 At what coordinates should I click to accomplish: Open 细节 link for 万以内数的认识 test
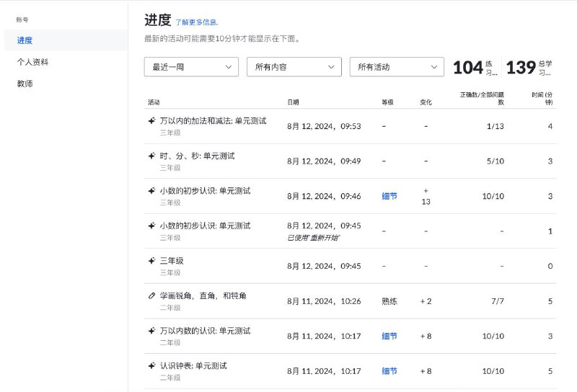[x=389, y=336]
